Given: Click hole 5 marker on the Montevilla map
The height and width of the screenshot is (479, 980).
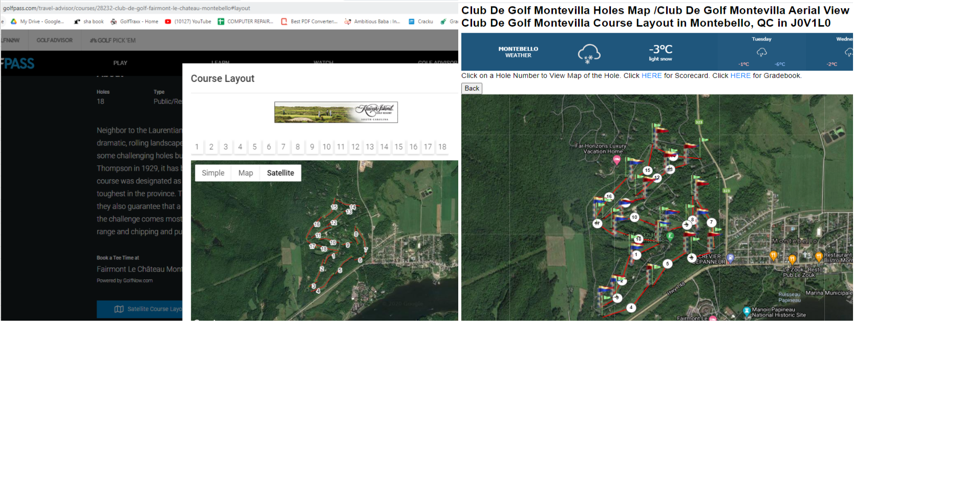Looking at the screenshot, I should click(667, 264).
